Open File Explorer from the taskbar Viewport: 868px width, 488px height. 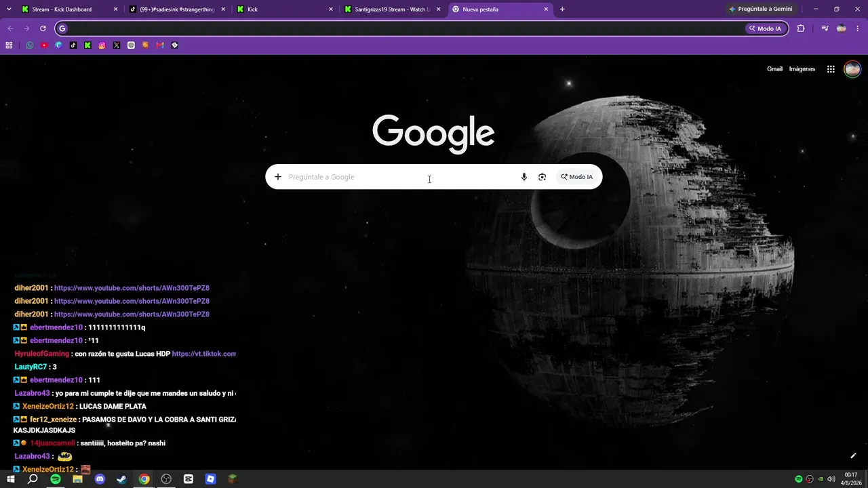pos(77,479)
